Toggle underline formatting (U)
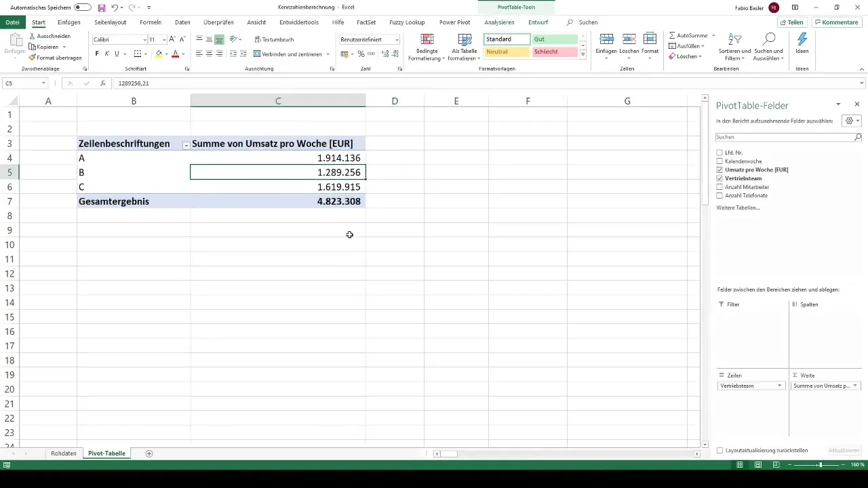The width and height of the screenshot is (868, 488). tap(117, 54)
